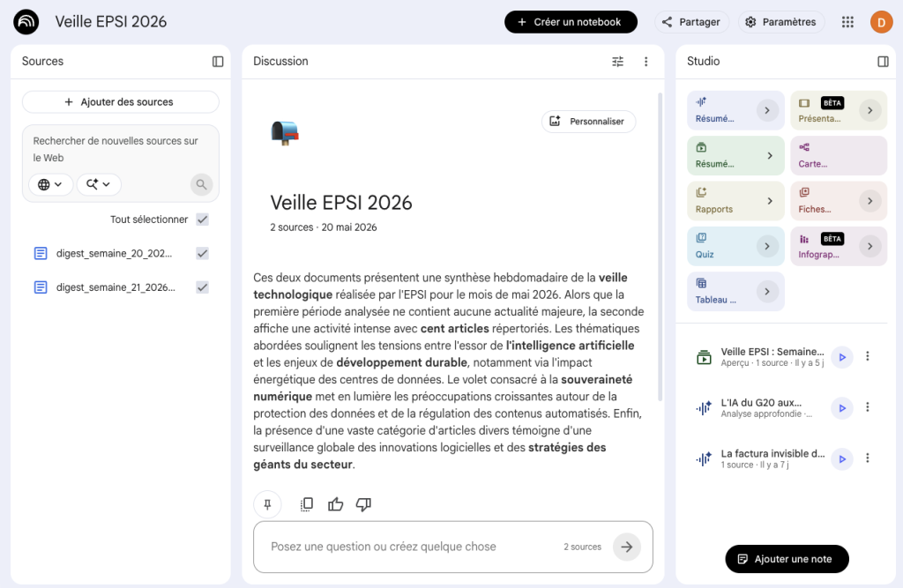Play La factura invisible audio
The image size is (903, 588).
pos(842,459)
